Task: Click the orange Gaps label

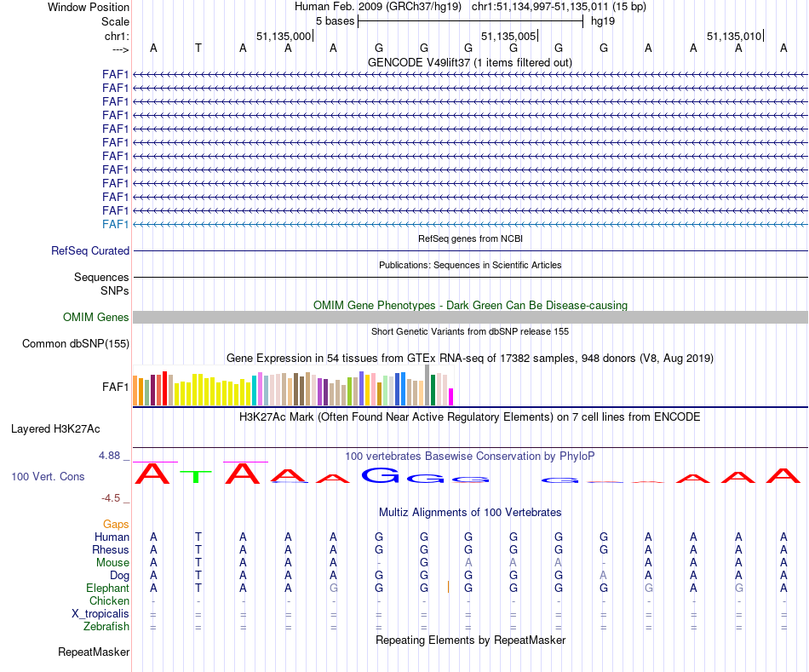Action: tap(116, 525)
